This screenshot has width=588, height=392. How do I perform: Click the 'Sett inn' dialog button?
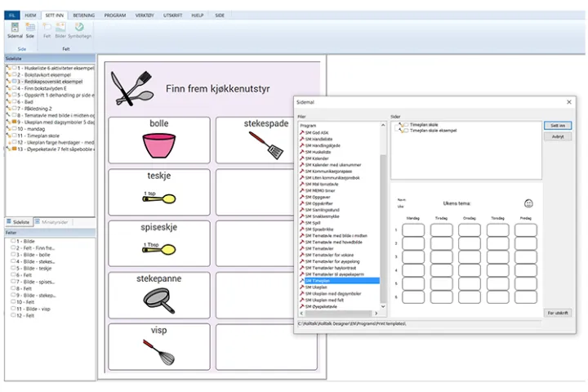click(x=558, y=126)
